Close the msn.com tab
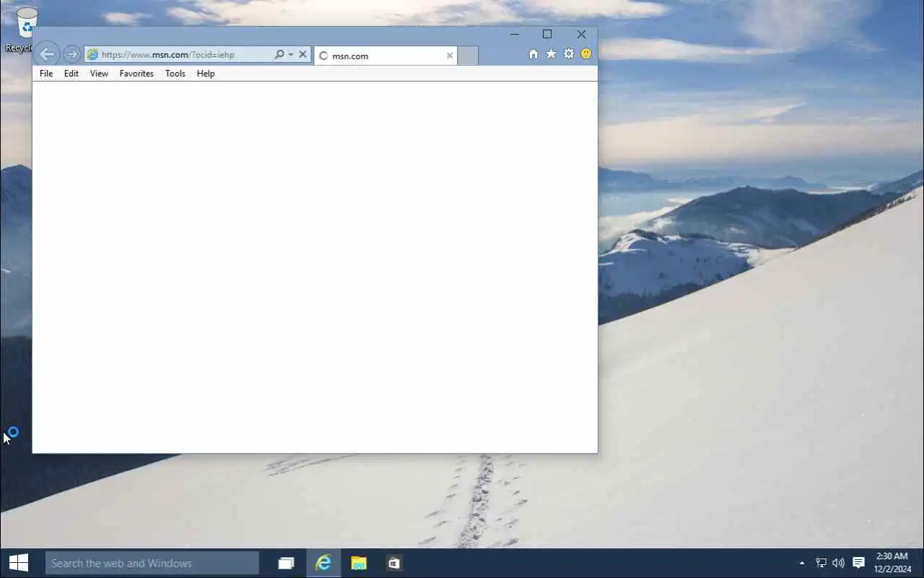Screen dimensions: 924x578 450,56
